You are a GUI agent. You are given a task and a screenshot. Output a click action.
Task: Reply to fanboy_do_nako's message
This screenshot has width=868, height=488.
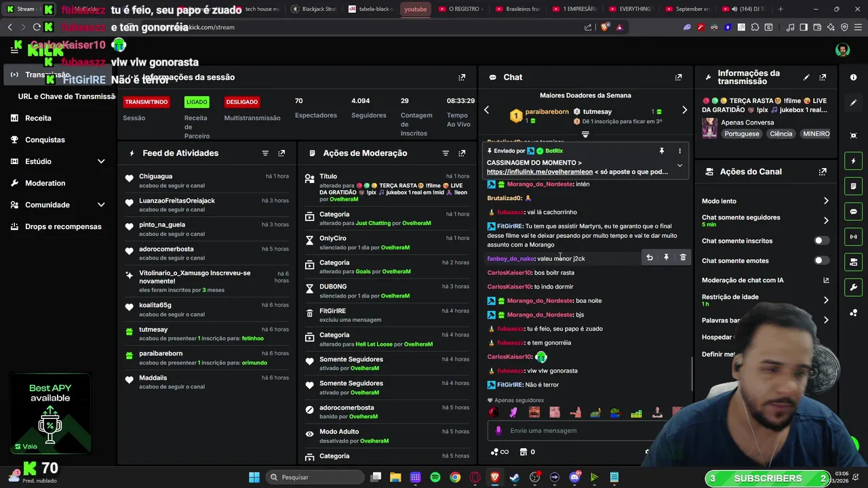click(650, 258)
